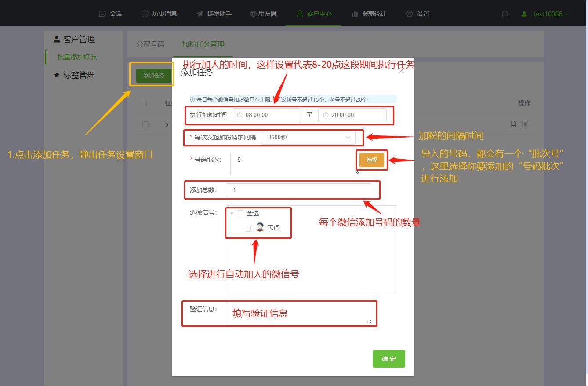Click the orange 选择 button for 号码批次
This screenshot has height=386, width=588.
[x=371, y=160]
